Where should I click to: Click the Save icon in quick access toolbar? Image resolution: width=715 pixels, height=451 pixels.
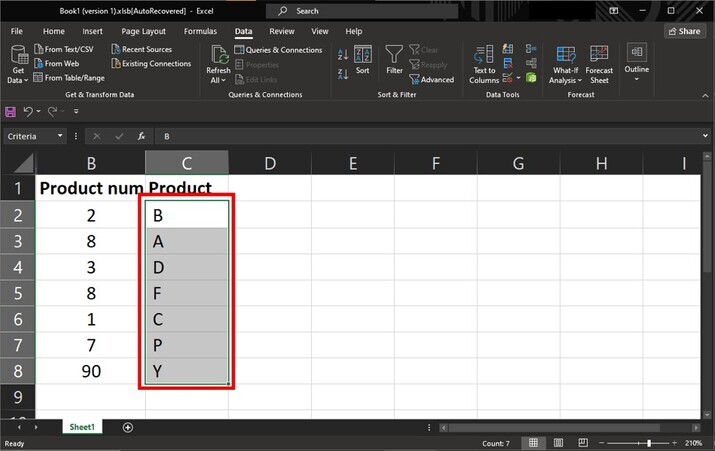click(10, 111)
